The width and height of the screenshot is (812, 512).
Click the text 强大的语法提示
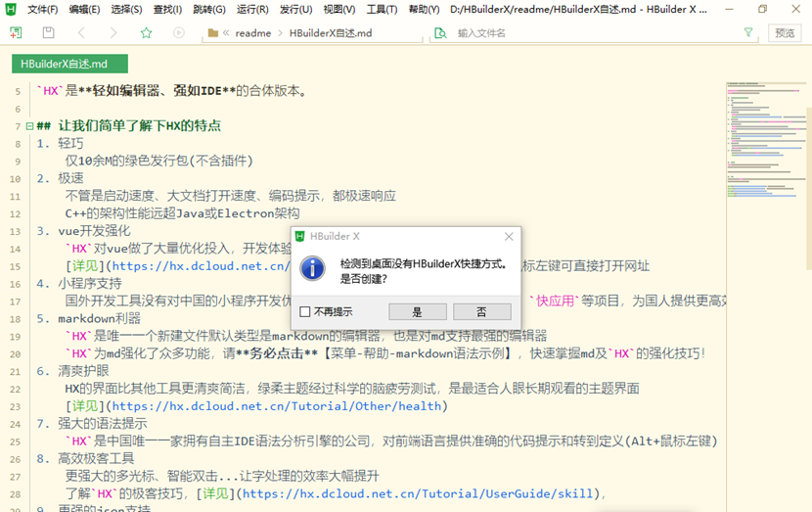point(103,423)
